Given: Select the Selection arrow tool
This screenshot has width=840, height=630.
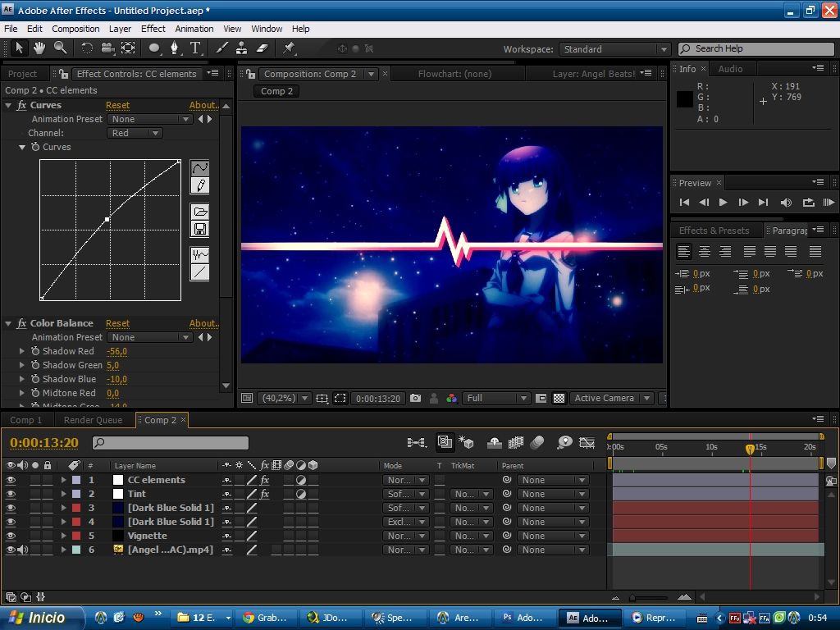Looking at the screenshot, I should [x=20, y=48].
